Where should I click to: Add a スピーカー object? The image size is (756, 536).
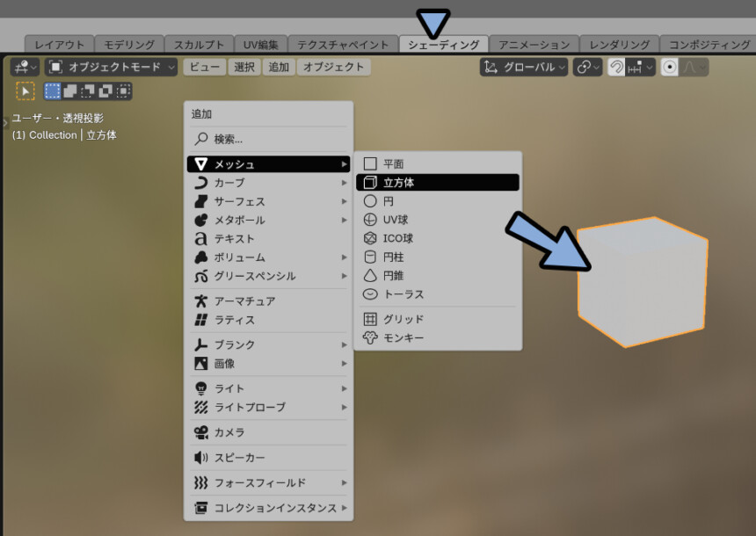tap(268, 458)
